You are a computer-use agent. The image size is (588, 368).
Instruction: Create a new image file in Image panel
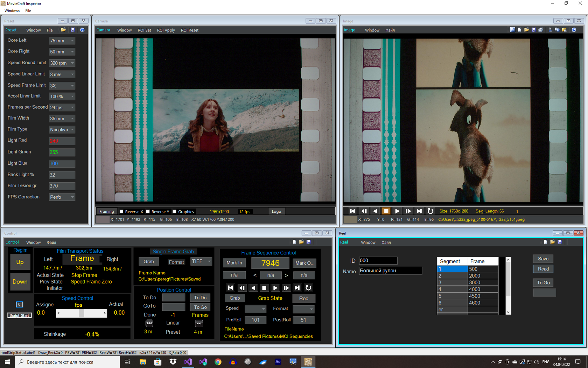click(519, 30)
